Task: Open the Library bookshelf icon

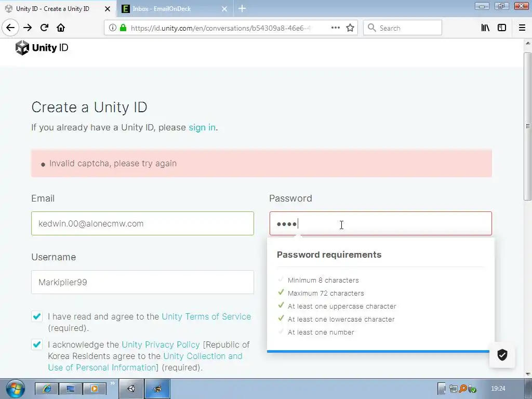Action: [x=485, y=28]
